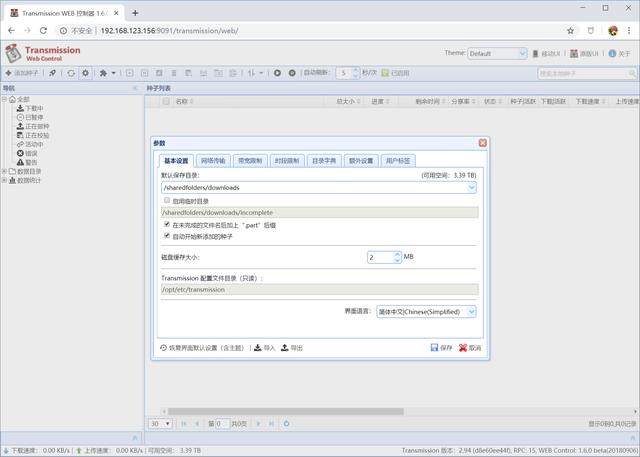Click the browser back arrow
Image resolution: width=640 pixels, height=457 pixels.
coord(11,31)
